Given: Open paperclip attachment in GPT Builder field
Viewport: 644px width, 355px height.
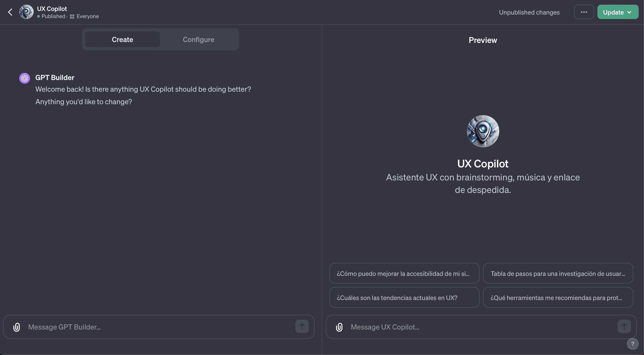Looking at the screenshot, I should tap(17, 327).
